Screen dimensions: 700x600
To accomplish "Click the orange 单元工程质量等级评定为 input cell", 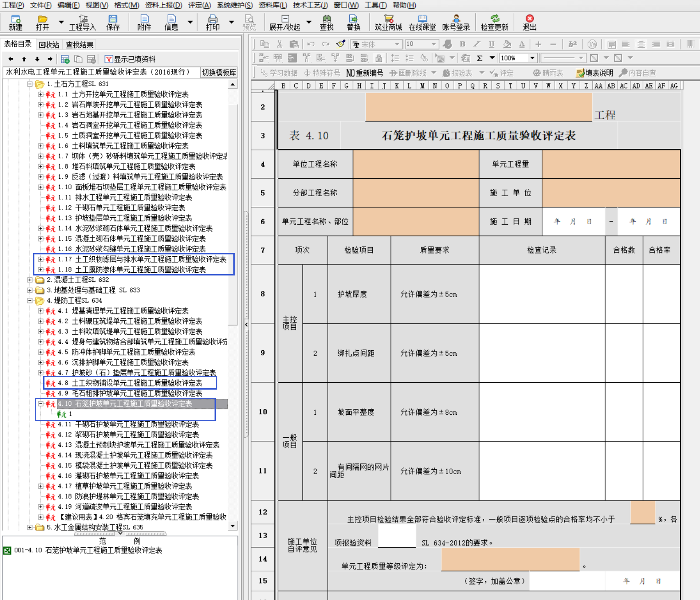I will (x=510, y=560).
